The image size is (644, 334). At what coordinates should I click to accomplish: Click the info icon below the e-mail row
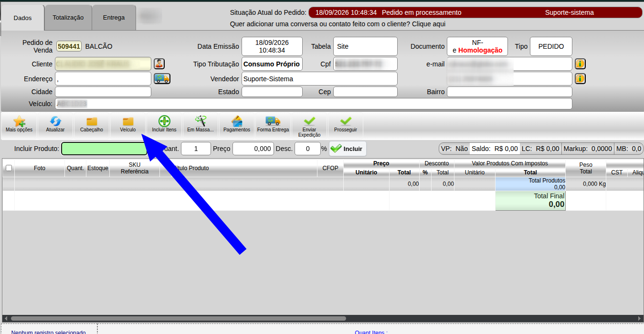[x=580, y=78]
